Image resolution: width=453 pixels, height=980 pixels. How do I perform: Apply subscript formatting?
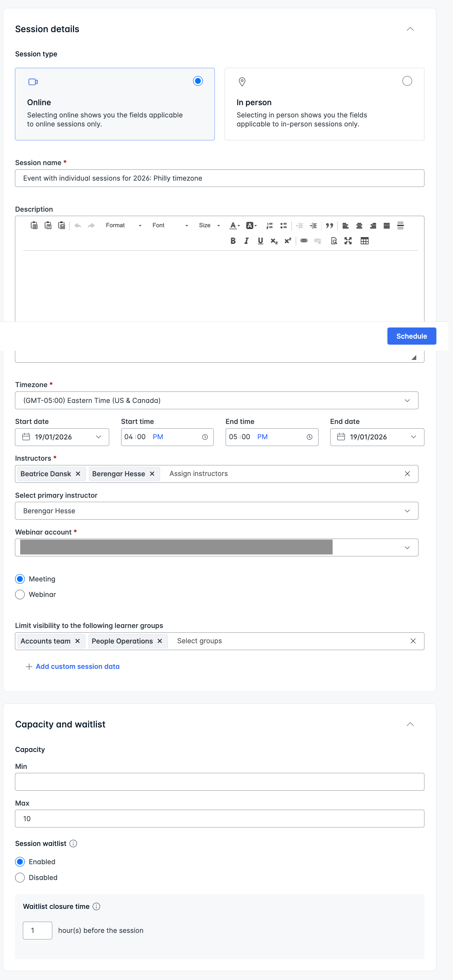[x=274, y=241]
